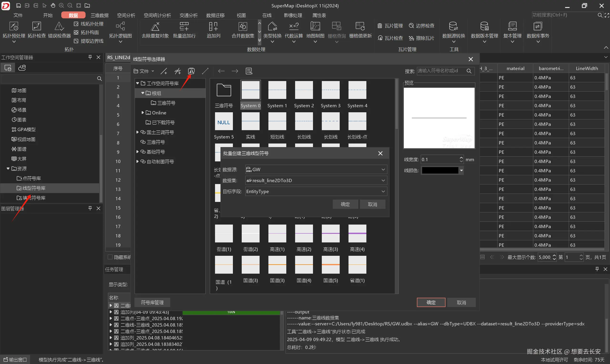The width and height of the screenshot is (610, 364).
Task: Toggle the 隐藏系统 checkbox
Action: (x=110, y=257)
